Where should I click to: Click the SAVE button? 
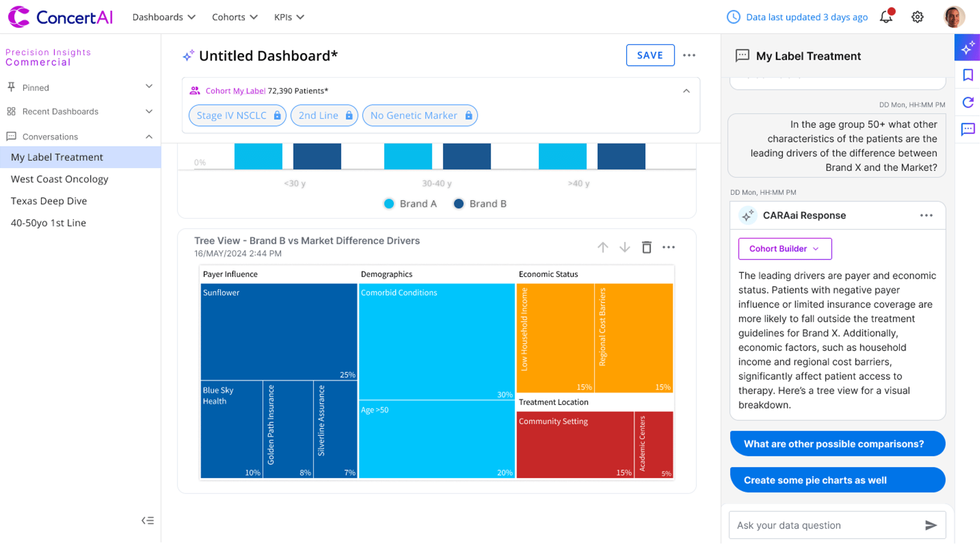(x=650, y=55)
